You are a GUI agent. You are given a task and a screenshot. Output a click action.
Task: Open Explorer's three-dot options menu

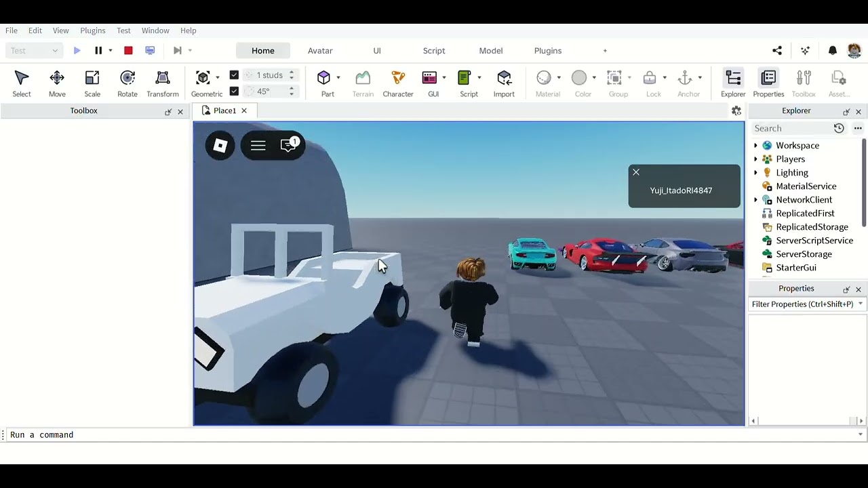point(858,128)
